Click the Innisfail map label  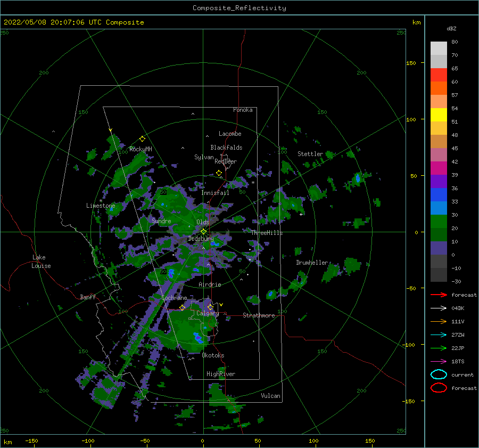click(x=215, y=193)
